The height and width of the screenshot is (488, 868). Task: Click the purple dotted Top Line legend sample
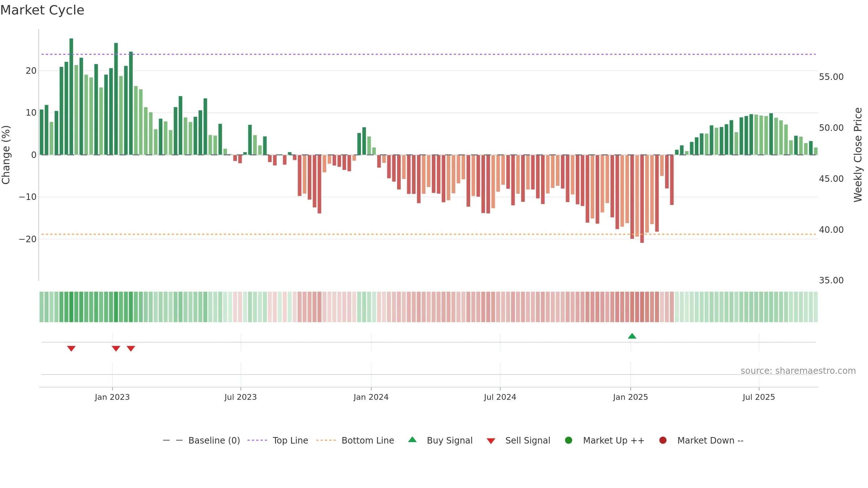coord(257,440)
